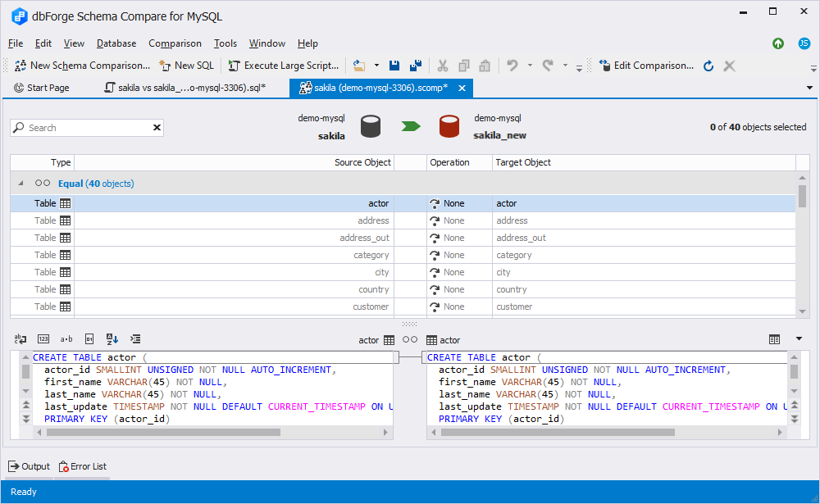Click the Undo arrow icon
The image size is (820, 504).
pyautogui.click(x=512, y=66)
